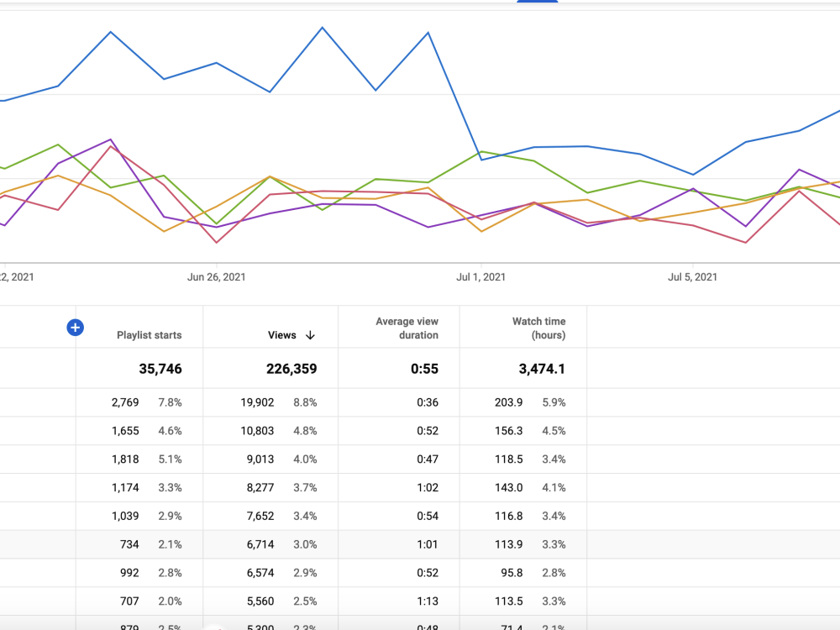Click the Jul 1, 2021 axis marker
Image resolution: width=840 pixels, height=630 pixels.
click(480, 277)
